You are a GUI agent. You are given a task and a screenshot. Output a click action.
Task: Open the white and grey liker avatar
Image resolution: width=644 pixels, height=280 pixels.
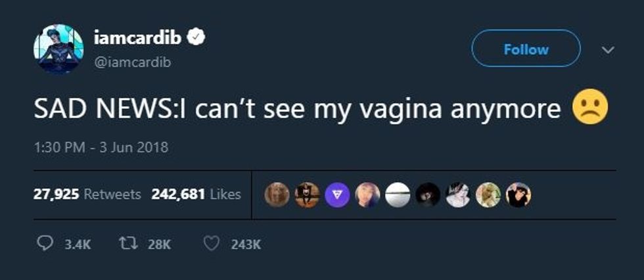coord(398,195)
